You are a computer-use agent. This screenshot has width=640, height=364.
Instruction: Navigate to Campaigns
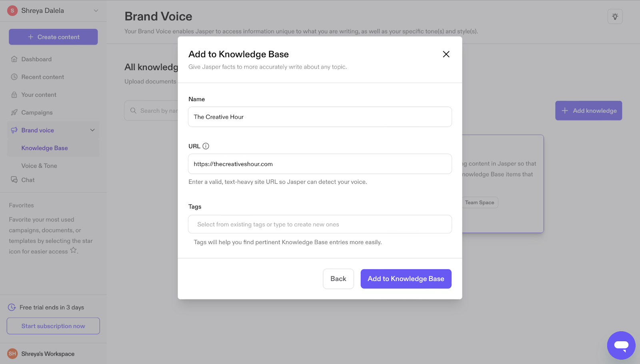(37, 112)
